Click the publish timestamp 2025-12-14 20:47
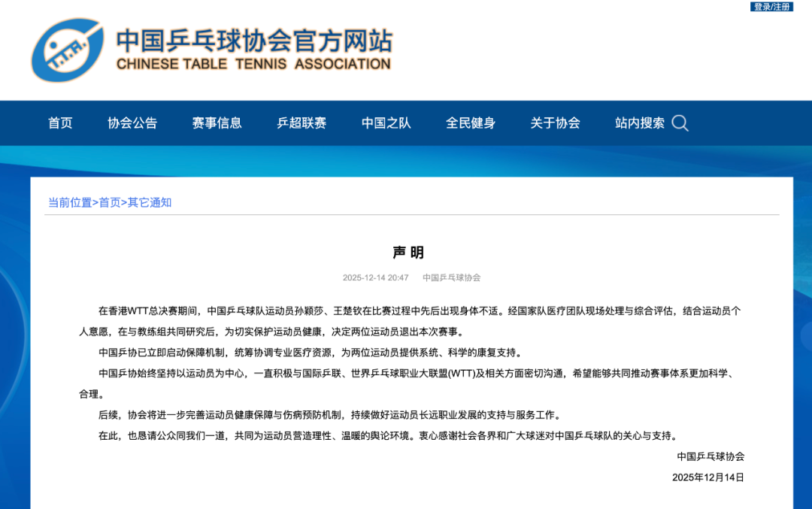Image resolution: width=812 pixels, height=509 pixels. click(x=375, y=277)
